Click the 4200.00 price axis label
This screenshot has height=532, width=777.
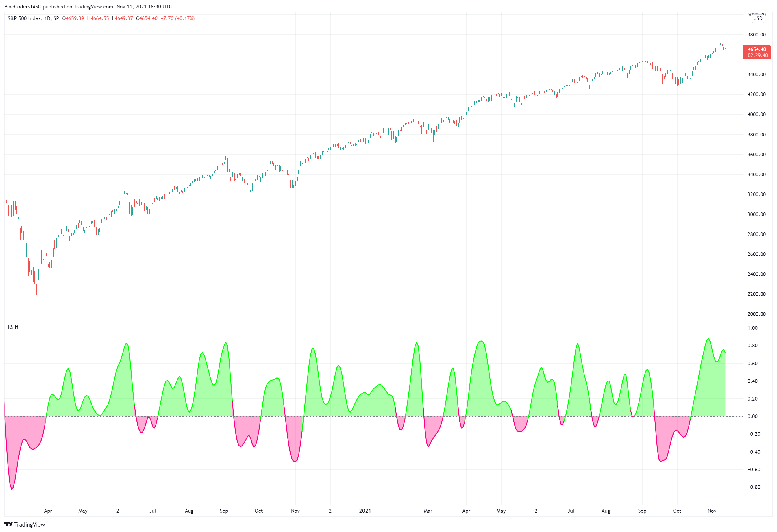[756, 94]
